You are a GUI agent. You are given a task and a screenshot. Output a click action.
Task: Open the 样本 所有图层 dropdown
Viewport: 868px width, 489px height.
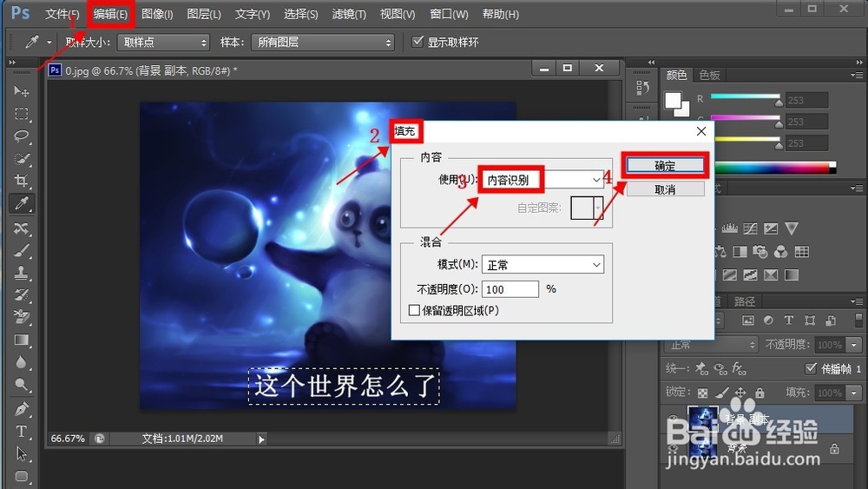tap(323, 42)
